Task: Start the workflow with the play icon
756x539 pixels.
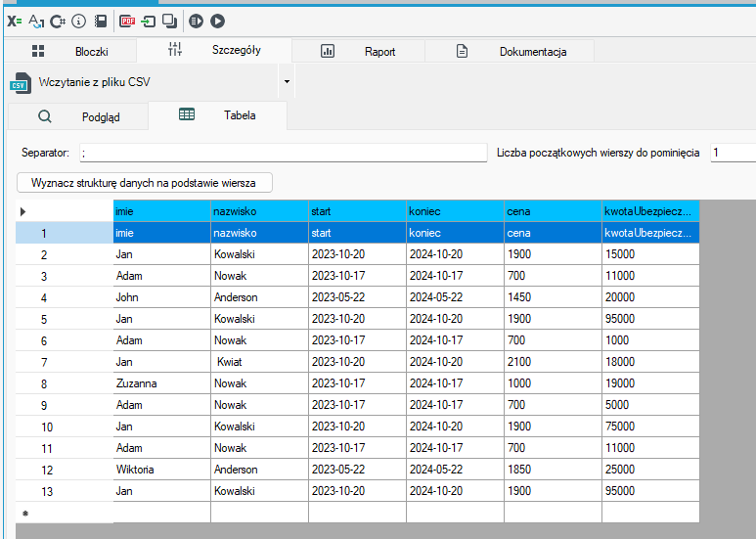Action: point(218,22)
